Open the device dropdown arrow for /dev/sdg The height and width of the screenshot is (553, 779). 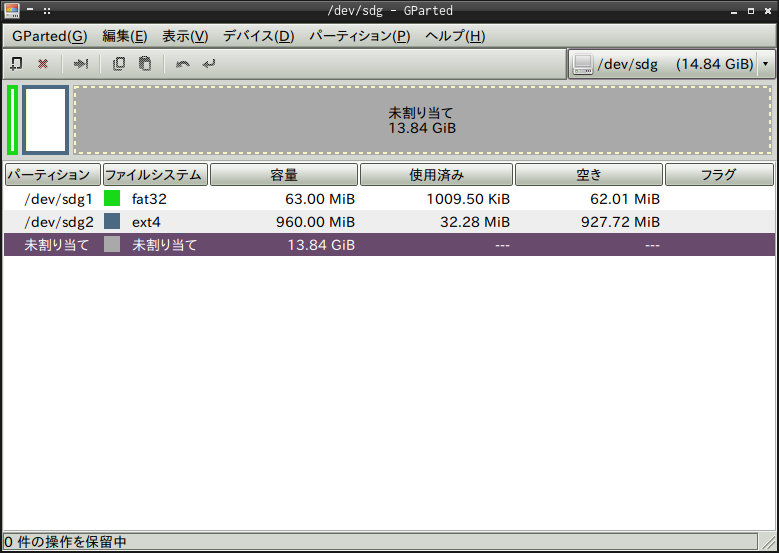pyautogui.click(x=765, y=64)
